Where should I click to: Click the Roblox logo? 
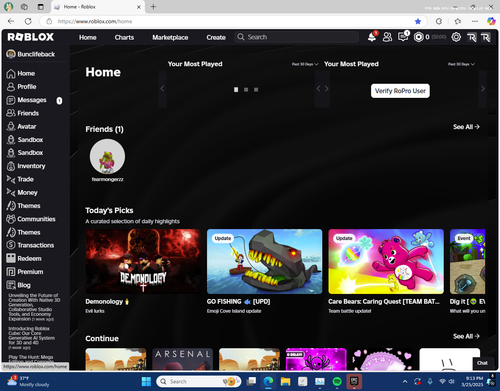(x=30, y=37)
